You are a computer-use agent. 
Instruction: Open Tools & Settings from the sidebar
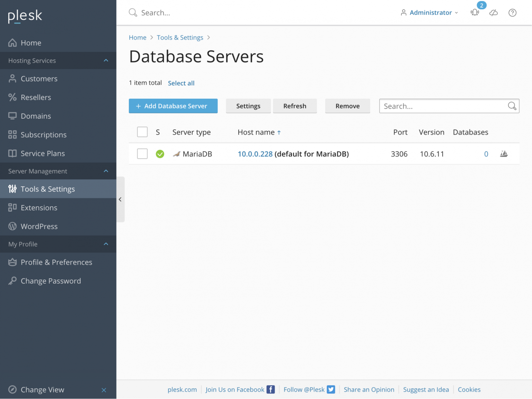click(x=47, y=189)
